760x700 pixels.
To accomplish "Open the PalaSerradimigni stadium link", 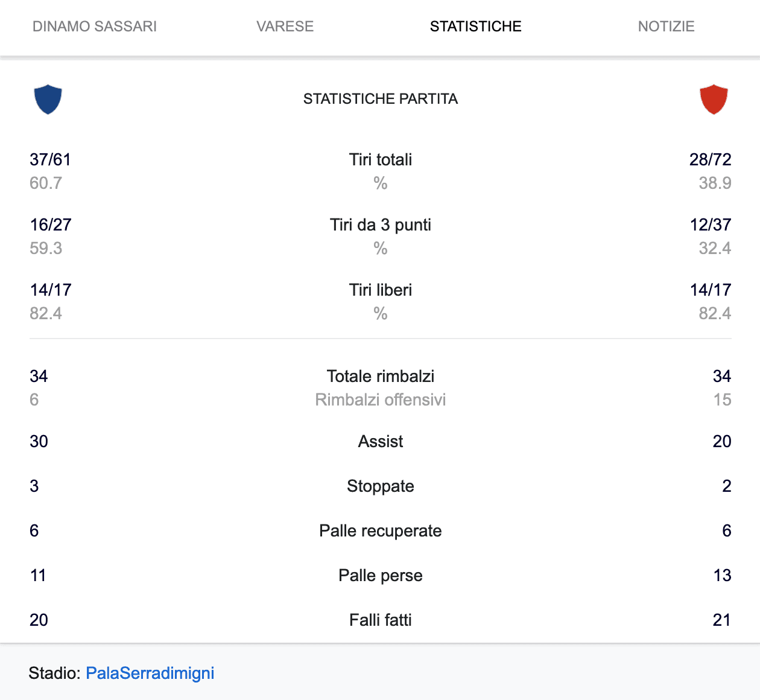I will (150, 673).
